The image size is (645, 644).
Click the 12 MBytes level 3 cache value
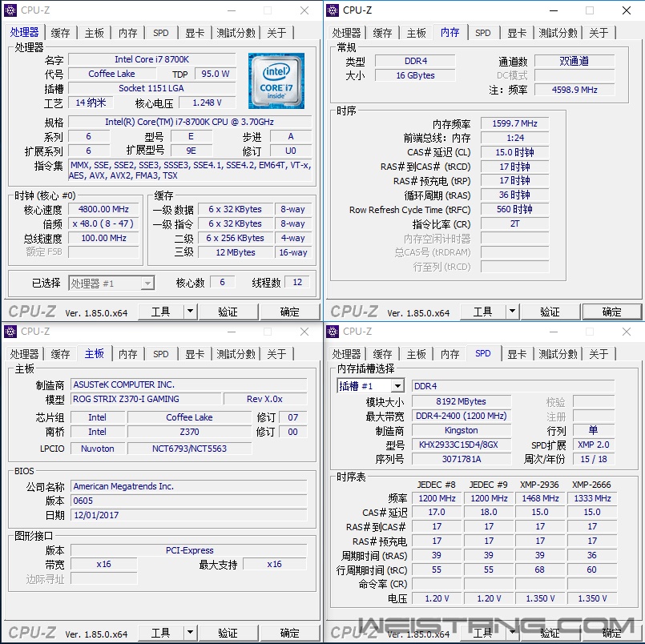point(236,252)
